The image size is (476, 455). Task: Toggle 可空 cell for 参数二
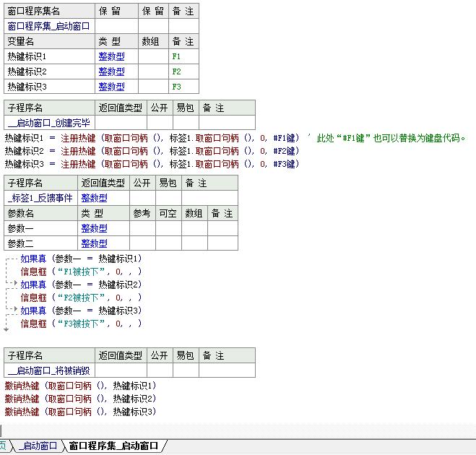click(x=168, y=243)
